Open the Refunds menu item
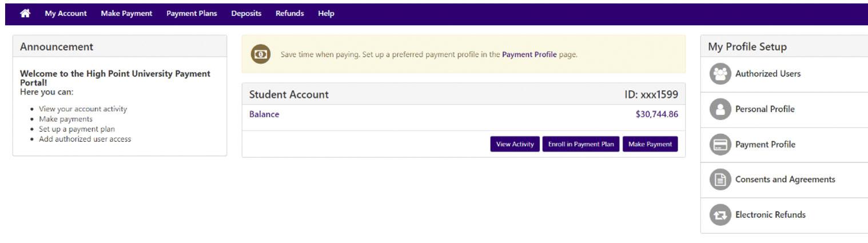The height and width of the screenshot is (243, 868). coord(290,13)
